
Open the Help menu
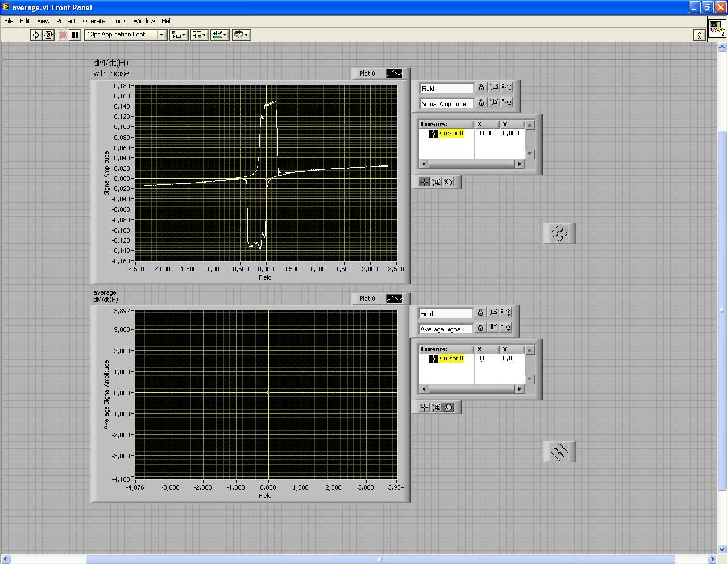coord(167,21)
